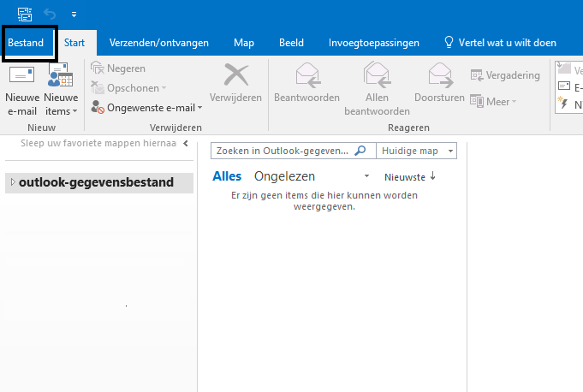The height and width of the screenshot is (392, 583).
Task: Click the Verwijderen delete icon
Action: click(235, 77)
